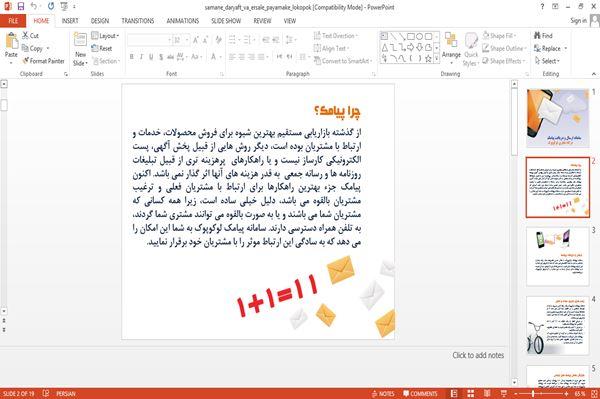Switch to the DESIGN tab
The width and height of the screenshot is (600, 399).
pyautogui.click(x=100, y=21)
